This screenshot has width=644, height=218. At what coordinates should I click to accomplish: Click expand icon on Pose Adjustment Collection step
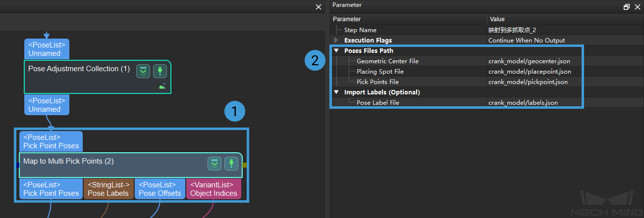coord(143,71)
